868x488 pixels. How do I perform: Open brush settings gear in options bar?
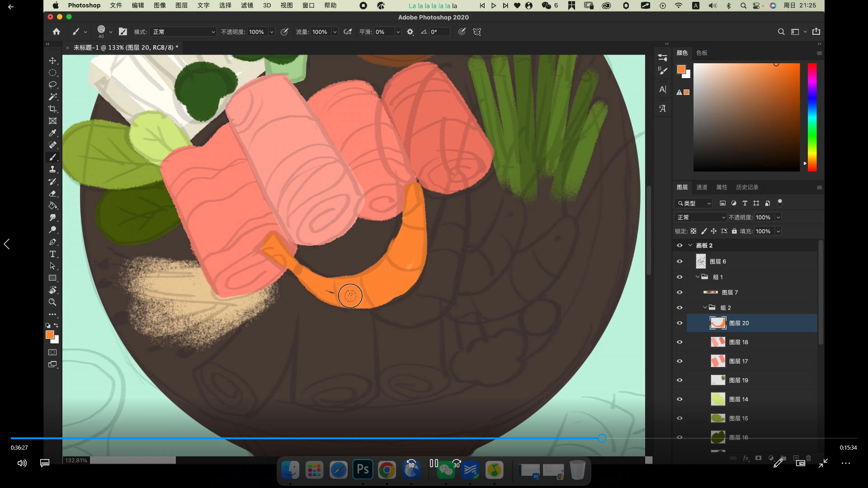pos(410,32)
